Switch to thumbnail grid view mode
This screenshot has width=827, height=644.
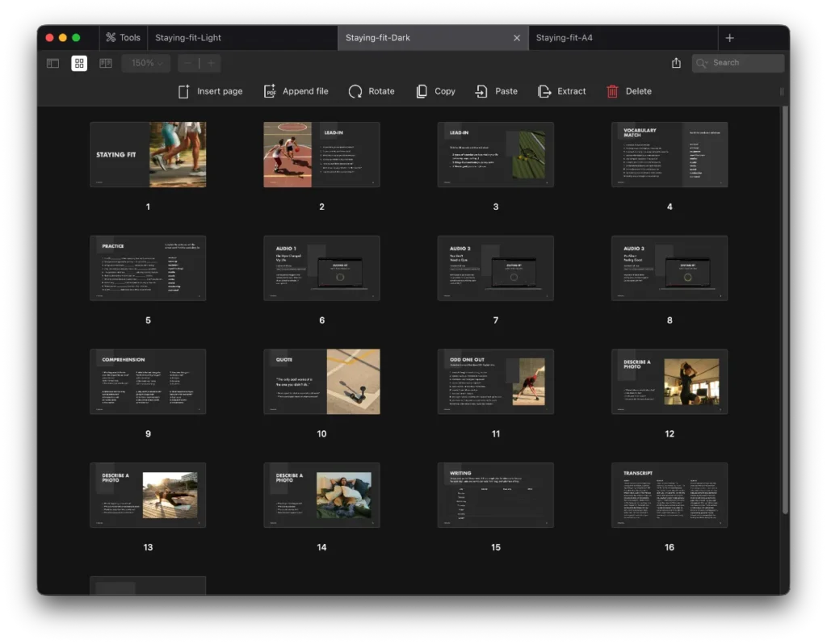tap(79, 63)
